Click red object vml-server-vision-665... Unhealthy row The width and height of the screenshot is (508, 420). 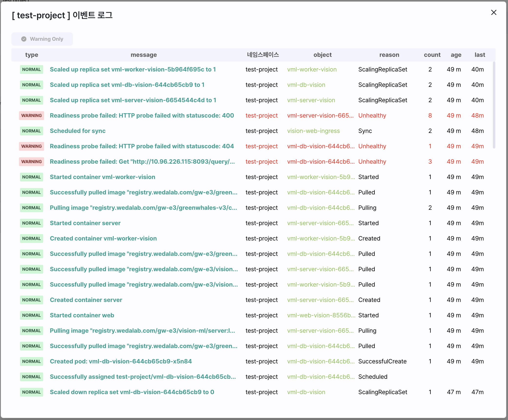tap(320, 116)
